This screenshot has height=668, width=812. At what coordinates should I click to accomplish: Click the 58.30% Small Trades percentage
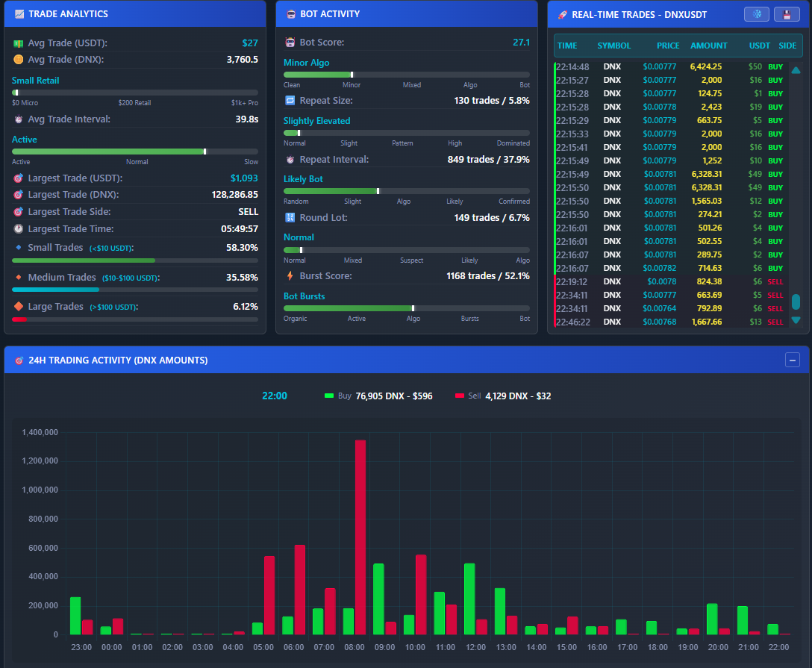tap(242, 248)
